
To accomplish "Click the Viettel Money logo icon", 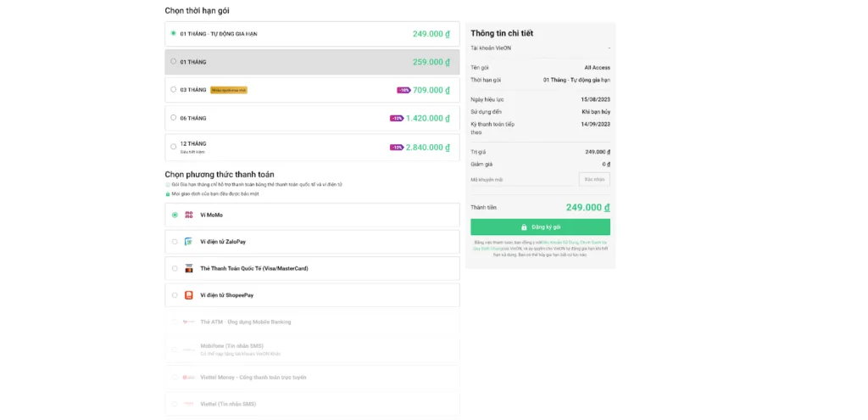I will tap(188, 377).
